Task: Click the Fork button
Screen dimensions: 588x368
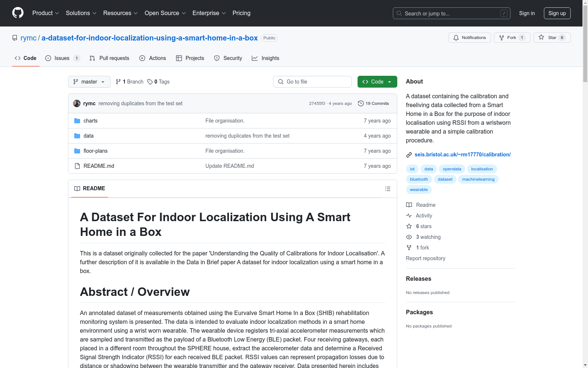Action: (x=512, y=38)
